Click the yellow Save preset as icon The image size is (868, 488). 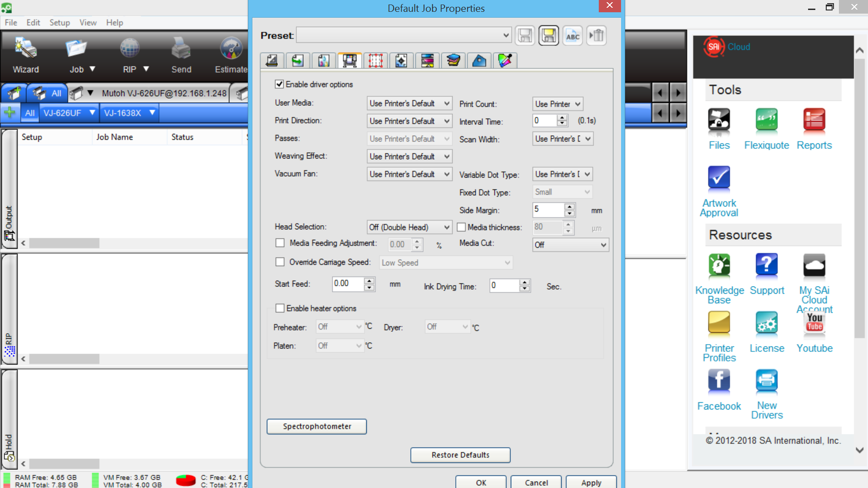pyautogui.click(x=548, y=35)
